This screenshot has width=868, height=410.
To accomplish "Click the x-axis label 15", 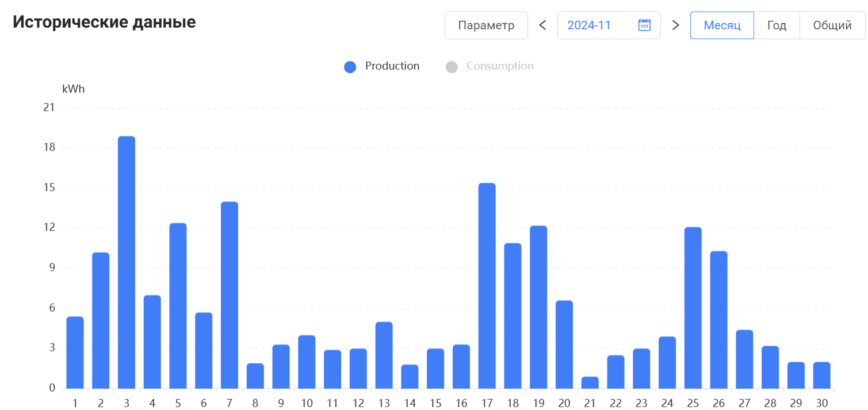I will [x=435, y=403].
